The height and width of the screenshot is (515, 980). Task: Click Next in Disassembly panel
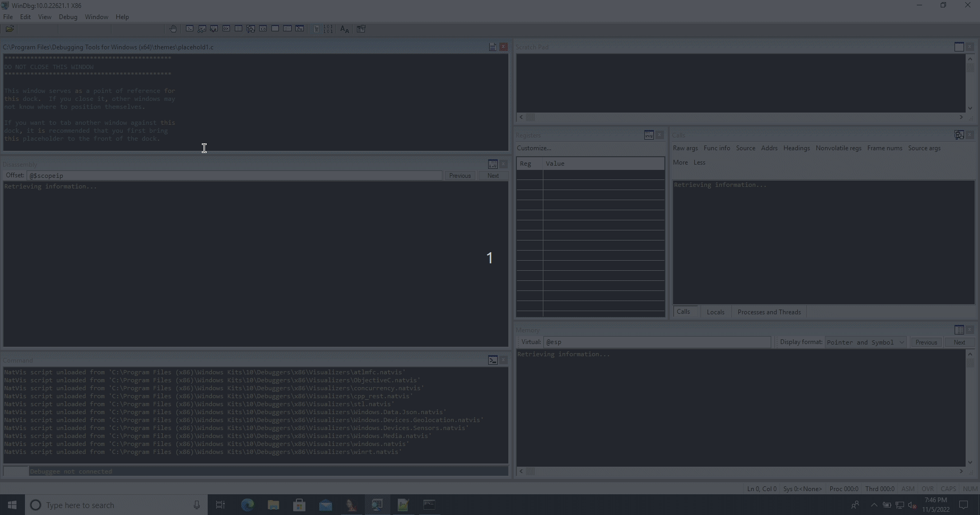[493, 176]
